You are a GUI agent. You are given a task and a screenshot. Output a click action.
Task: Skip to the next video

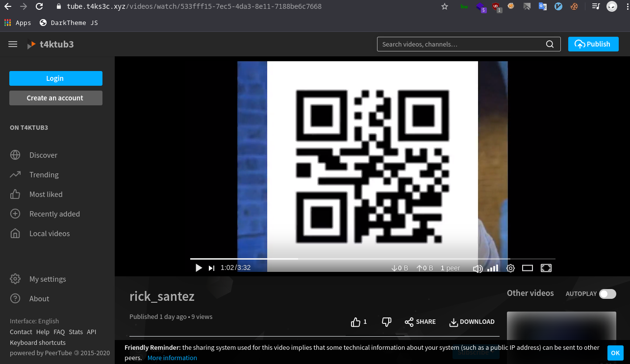pyautogui.click(x=212, y=268)
